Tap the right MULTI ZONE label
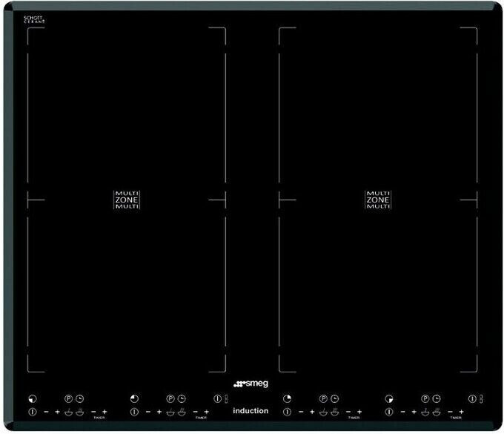 click(378, 200)
